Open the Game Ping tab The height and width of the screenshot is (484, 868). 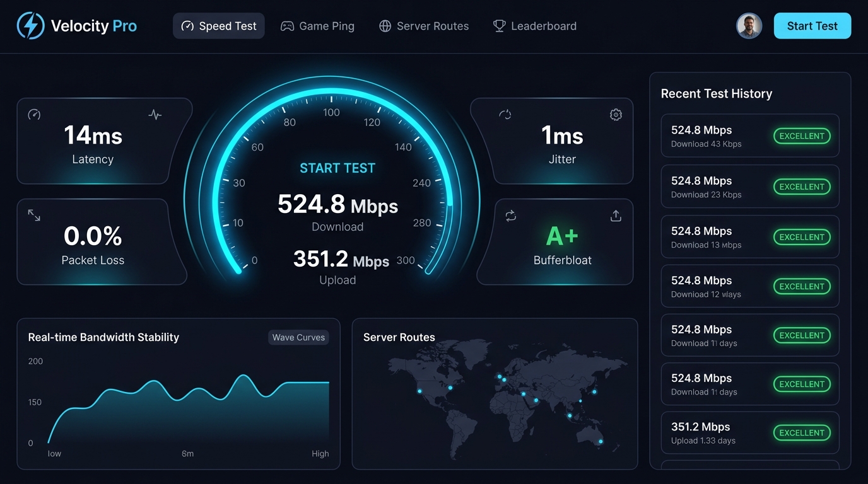(x=317, y=26)
